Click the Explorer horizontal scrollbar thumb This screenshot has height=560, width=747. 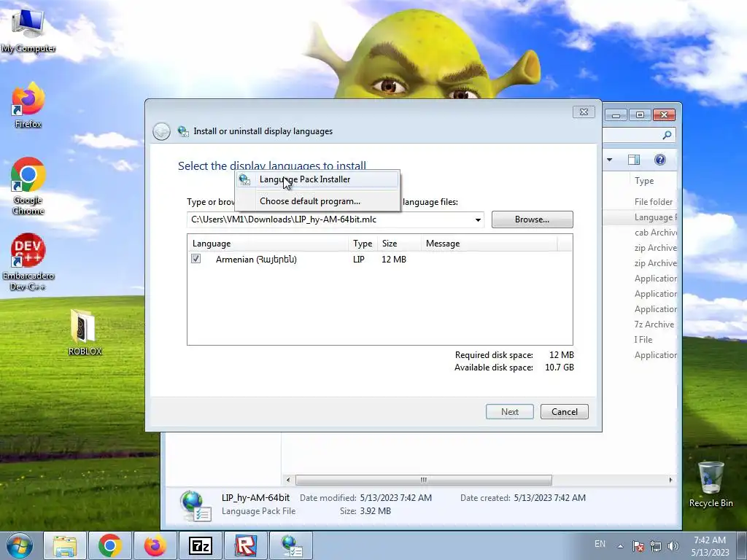424,480
